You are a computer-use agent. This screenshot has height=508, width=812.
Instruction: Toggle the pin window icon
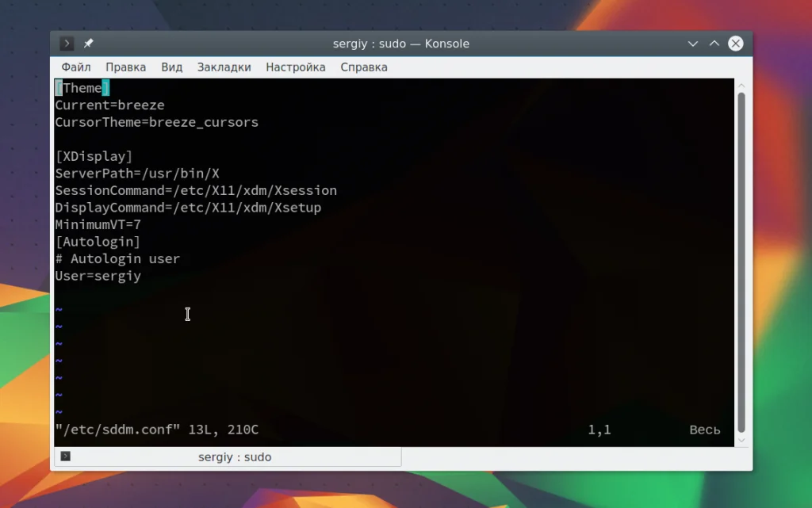coord(89,44)
